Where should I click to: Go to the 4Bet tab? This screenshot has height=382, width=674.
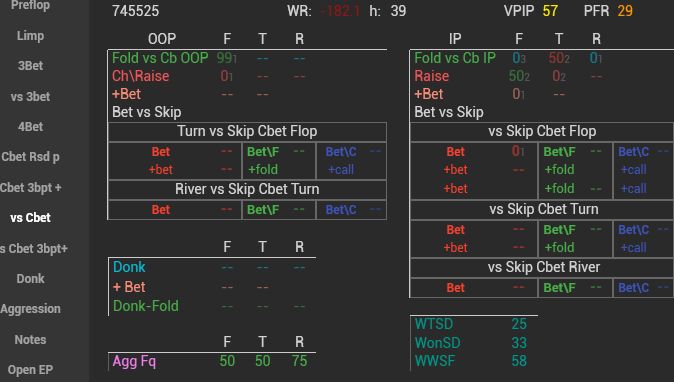click(x=30, y=127)
